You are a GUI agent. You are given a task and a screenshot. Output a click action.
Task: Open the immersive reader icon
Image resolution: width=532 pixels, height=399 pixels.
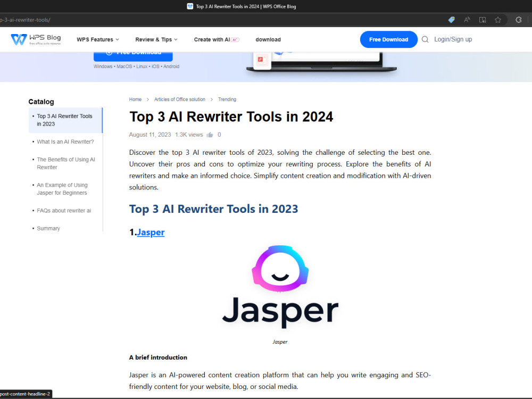pos(483,20)
